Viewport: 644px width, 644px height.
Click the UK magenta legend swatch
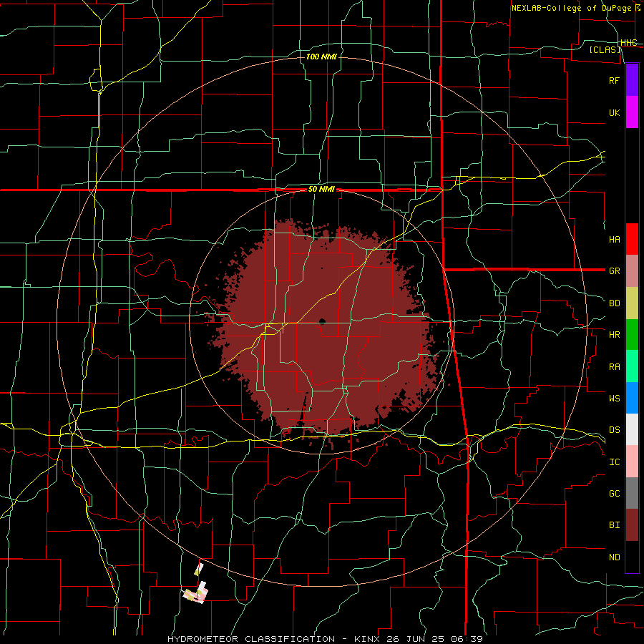coord(632,112)
